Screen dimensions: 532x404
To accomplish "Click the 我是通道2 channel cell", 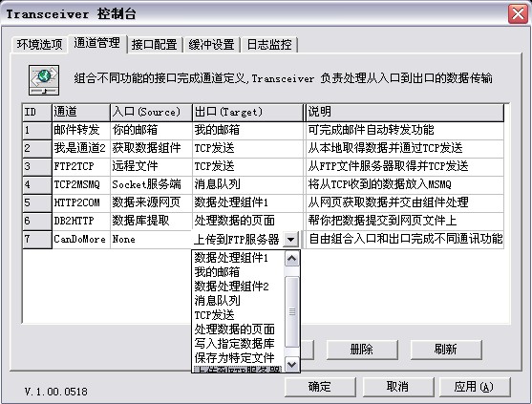I will pos(81,149).
